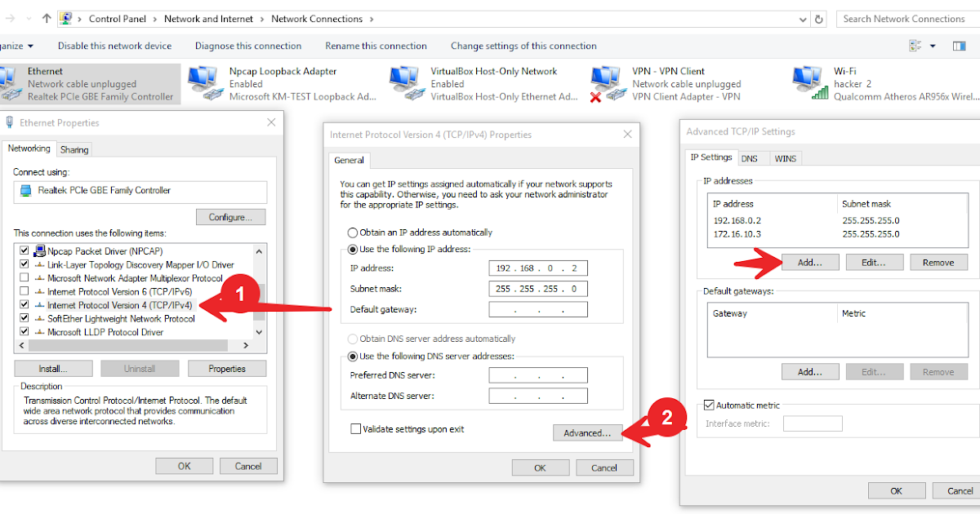Disable the Automatic metric checkbox
The height and width of the screenshot is (514, 980).
(709, 405)
